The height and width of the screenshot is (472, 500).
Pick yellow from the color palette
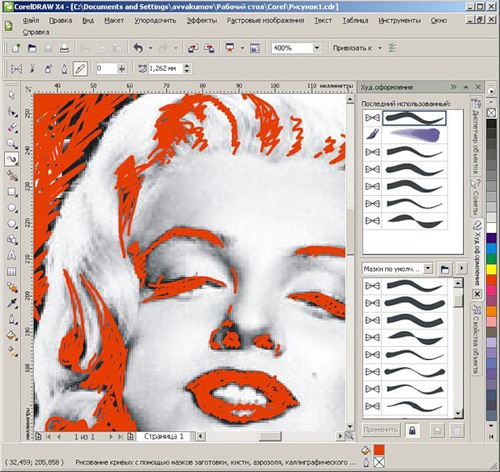pyautogui.click(x=491, y=269)
